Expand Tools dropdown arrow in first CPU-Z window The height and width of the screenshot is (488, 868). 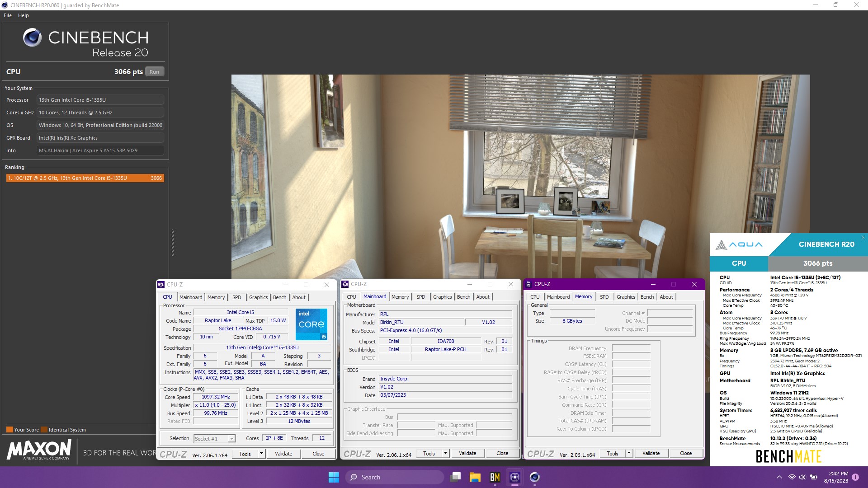(x=261, y=454)
